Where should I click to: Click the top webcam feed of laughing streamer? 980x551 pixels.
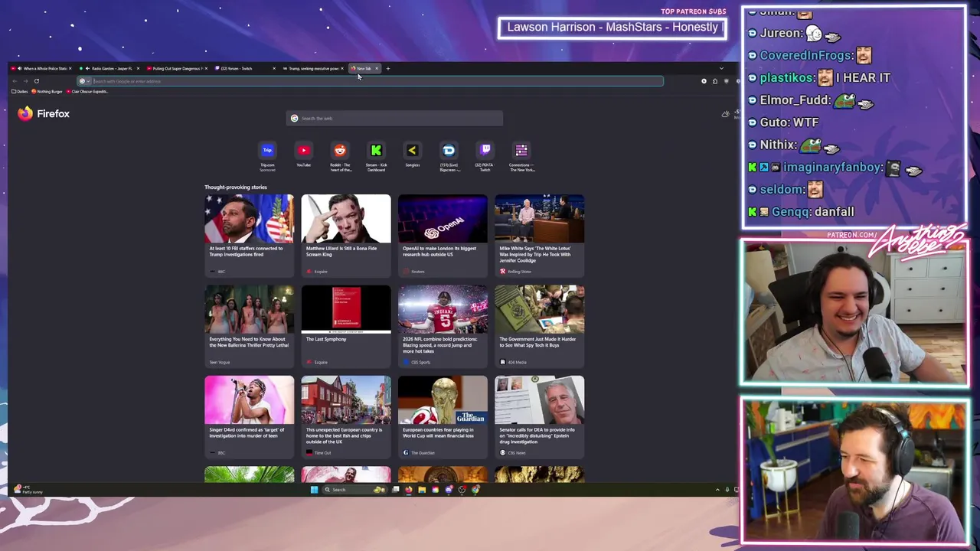[854, 313]
